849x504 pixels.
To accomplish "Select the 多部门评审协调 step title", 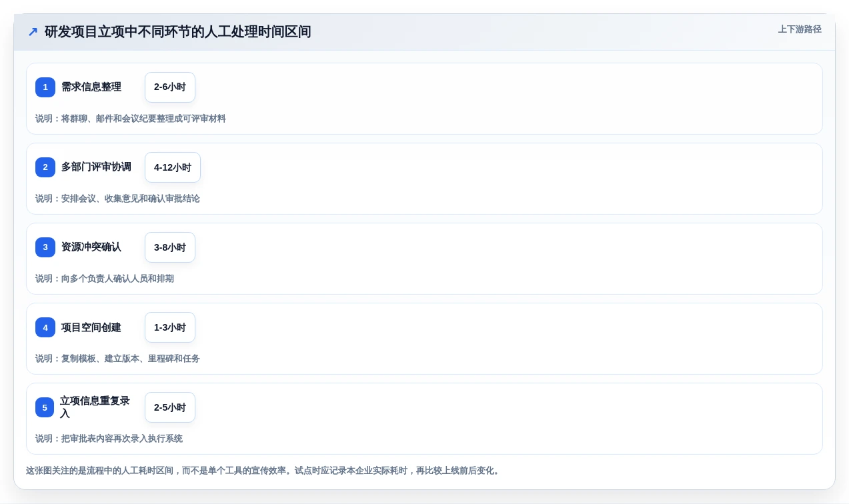I will click(x=96, y=167).
